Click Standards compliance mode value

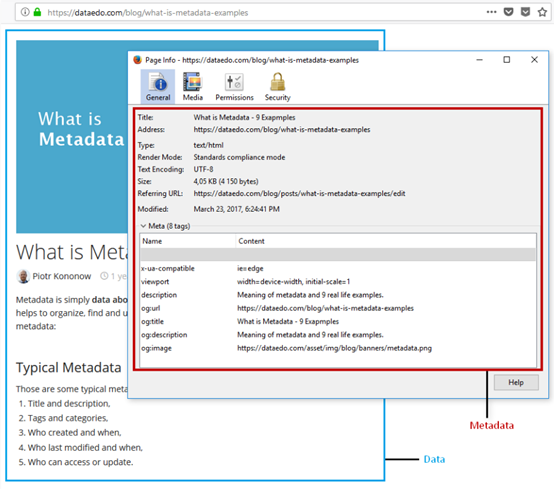239,157
